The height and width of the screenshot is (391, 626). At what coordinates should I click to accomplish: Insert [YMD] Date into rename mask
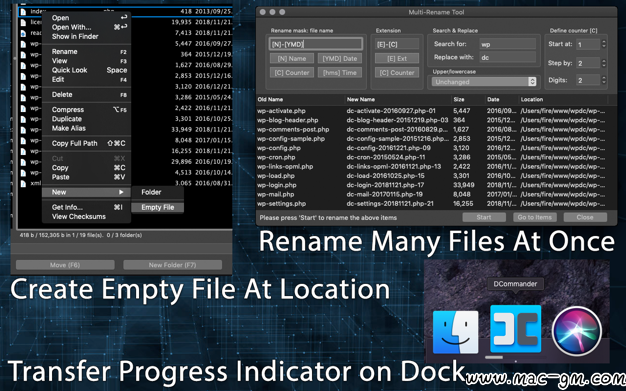pyautogui.click(x=340, y=58)
